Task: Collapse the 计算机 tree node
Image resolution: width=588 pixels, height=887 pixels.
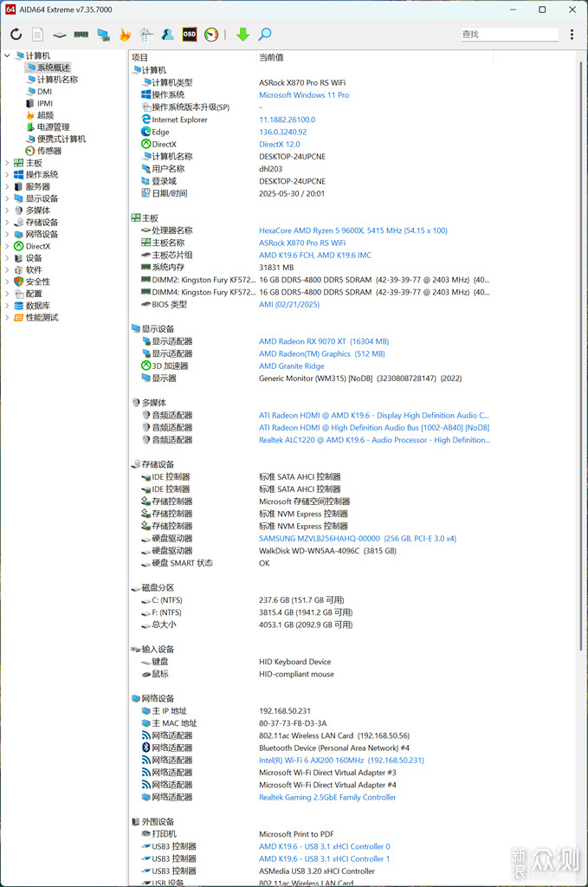Action: tap(7, 55)
